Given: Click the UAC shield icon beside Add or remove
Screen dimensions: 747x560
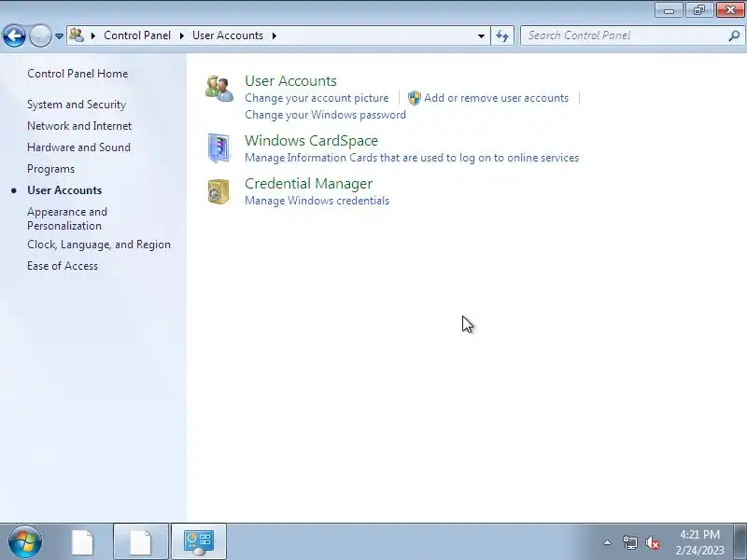Looking at the screenshot, I should (x=415, y=98).
